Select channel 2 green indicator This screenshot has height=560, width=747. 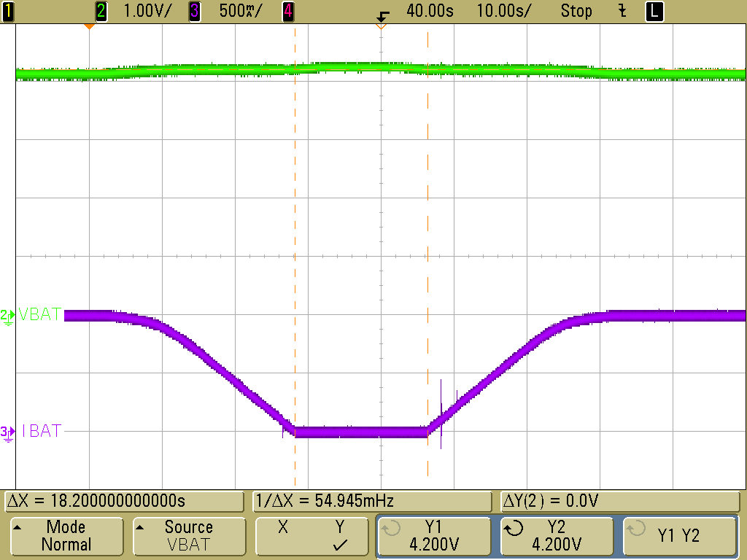[101, 11]
